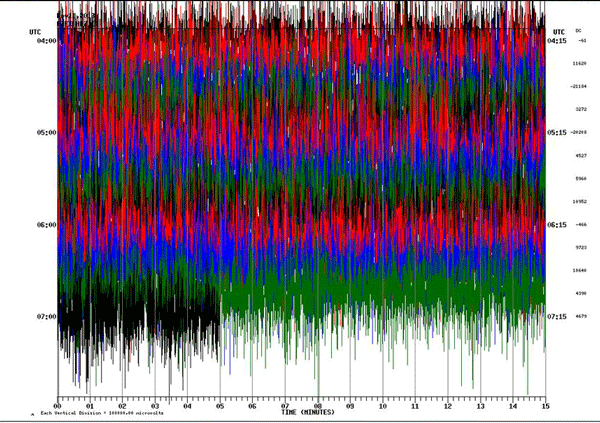Screen dimensions: 600x423
Task: Select the 07:00 hour label on left
Action: pos(47,317)
